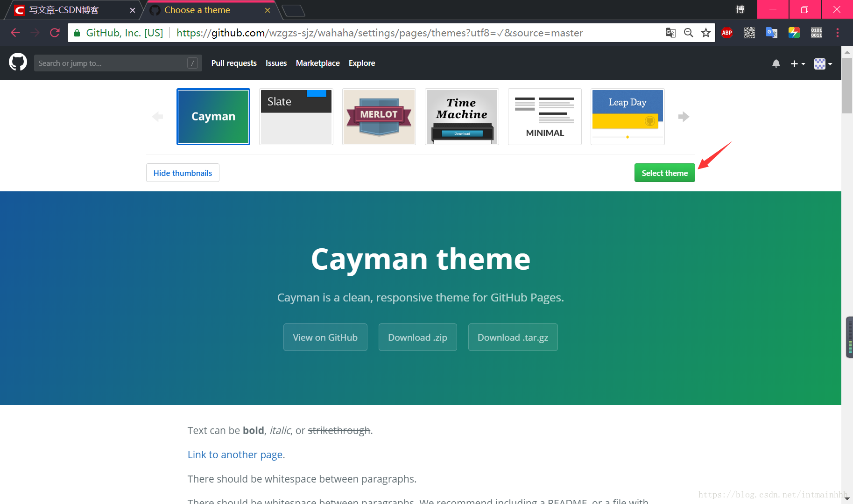Bookmark this page with the star icon
This screenshot has width=853, height=504.
click(706, 33)
